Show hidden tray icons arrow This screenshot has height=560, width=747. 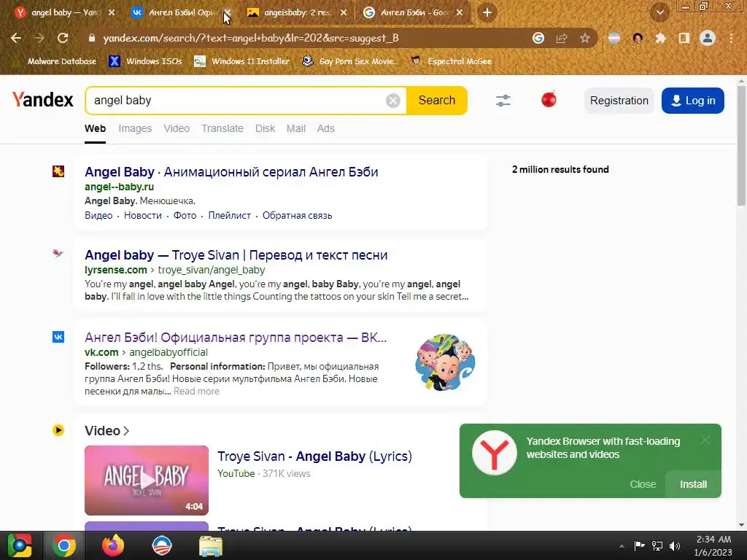pos(622,546)
